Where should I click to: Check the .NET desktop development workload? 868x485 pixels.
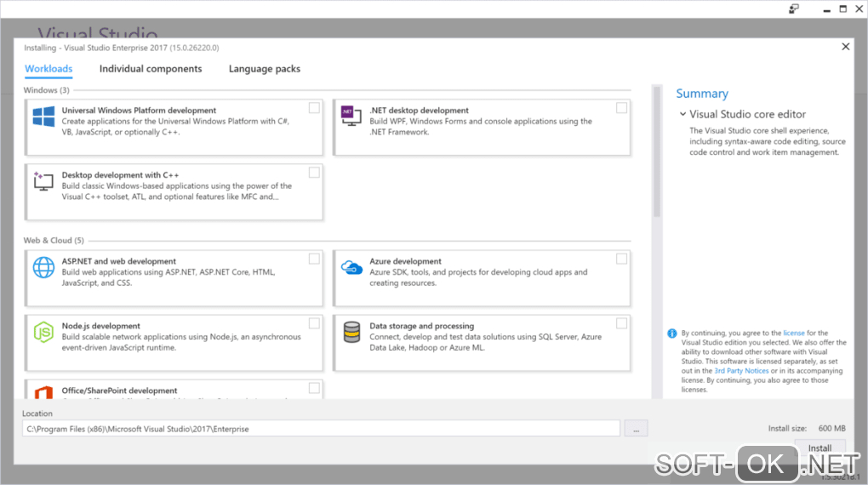click(x=621, y=108)
